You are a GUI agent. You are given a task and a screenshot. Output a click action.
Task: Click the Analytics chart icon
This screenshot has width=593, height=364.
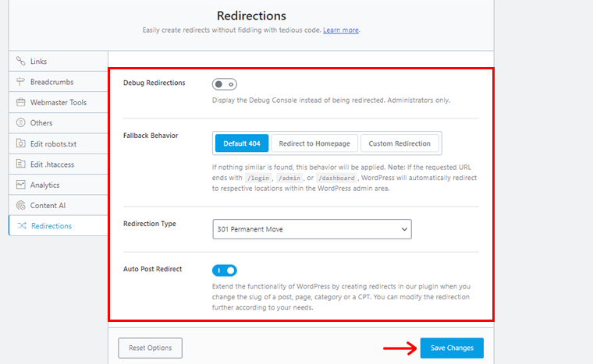pos(21,185)
